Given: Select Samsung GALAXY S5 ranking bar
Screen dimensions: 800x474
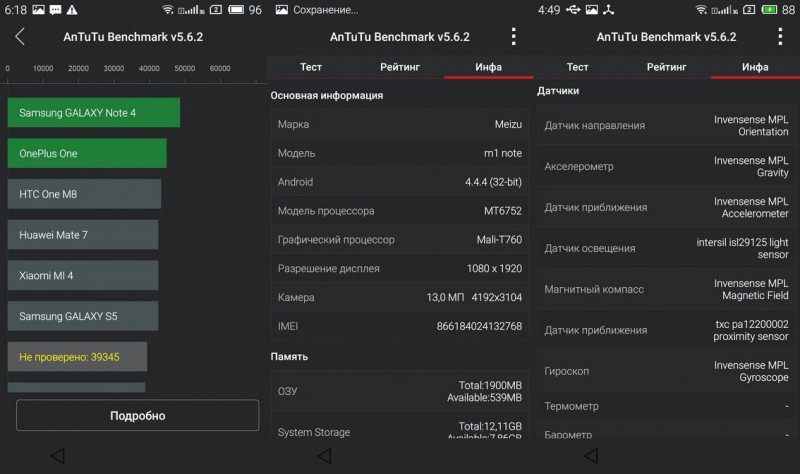Looking at the screenshot, I should pyautogui.click(x=83, y=316).
